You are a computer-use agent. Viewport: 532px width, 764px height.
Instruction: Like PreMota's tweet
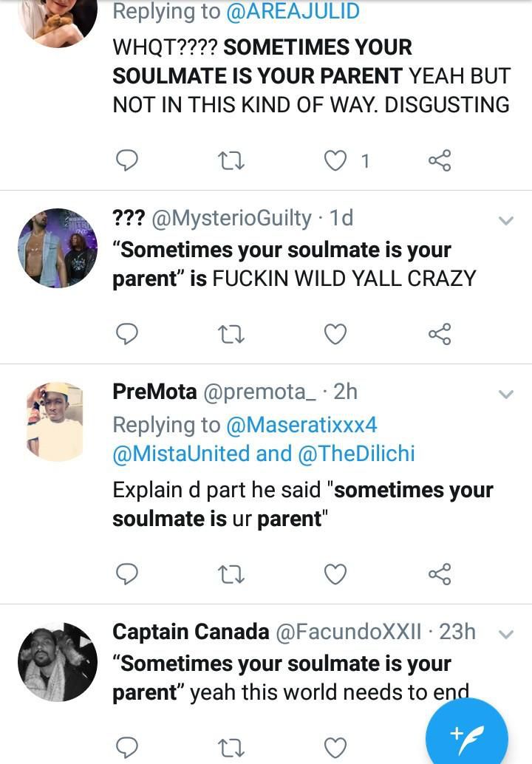coord(336,573)
